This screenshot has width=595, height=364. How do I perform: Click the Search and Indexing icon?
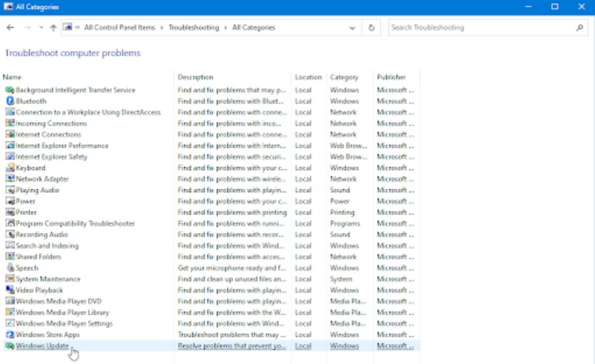[10, 246]
